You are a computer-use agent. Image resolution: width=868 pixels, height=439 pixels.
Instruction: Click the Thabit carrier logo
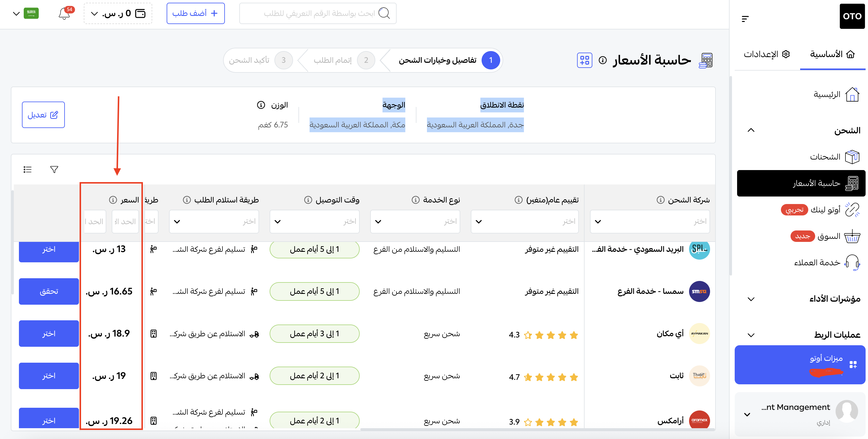point(699,376)
